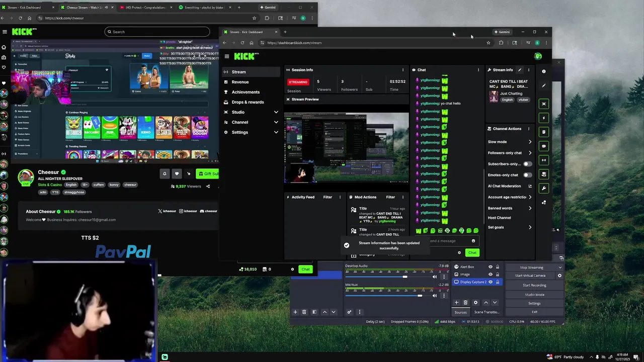Add new source in OBS Sources
Viewport: 644px width, 362px height.
456,303
